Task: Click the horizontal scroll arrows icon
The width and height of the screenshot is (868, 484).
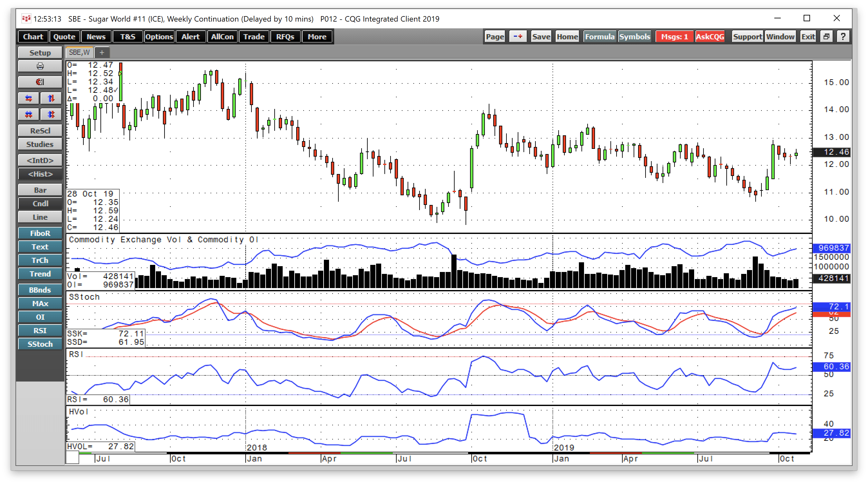Action: [x=29, y=99]
